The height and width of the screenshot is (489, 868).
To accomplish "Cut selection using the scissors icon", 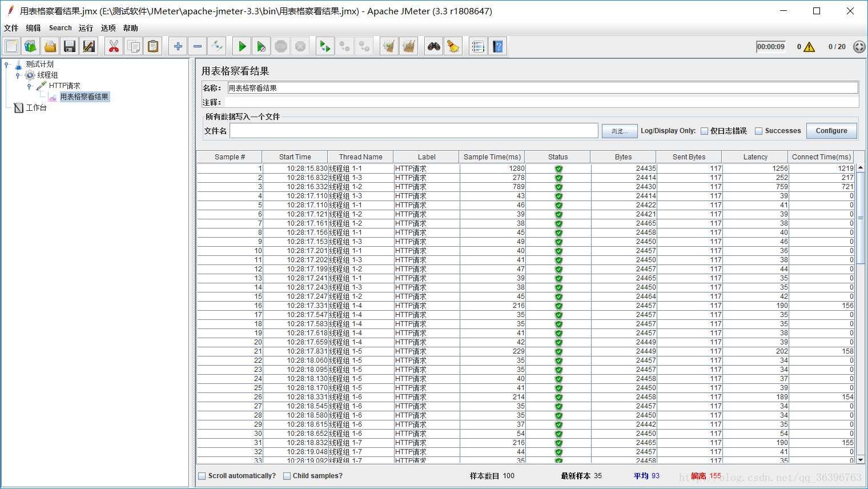I will pyautogui.click(x=114, y=46).
